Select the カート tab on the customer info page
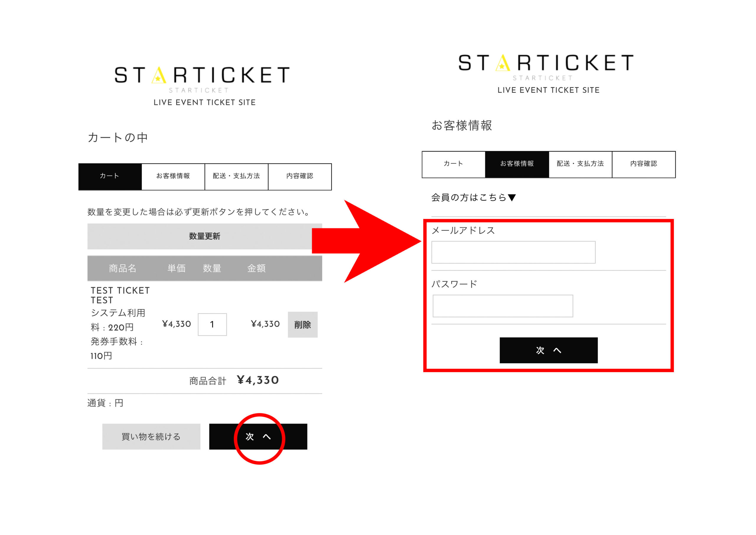Image resolution: width=756 pixels, height=535 pixels. [454, 164]
